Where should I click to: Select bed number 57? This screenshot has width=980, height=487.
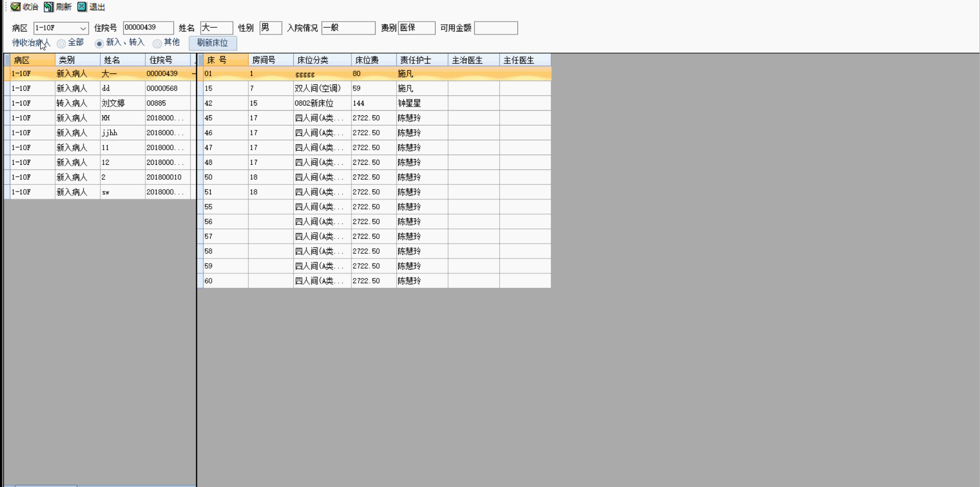tap(226, 237)
